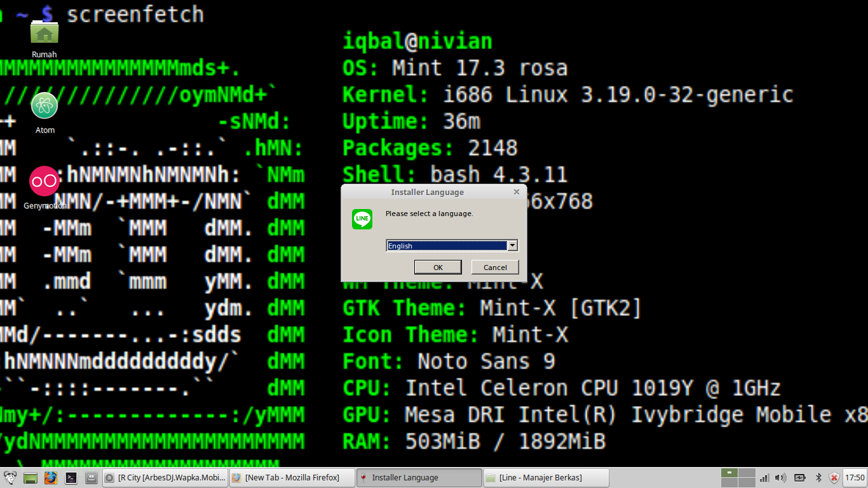Open the language selection dropdown
868x488 pixels.
tap(512, 245)
